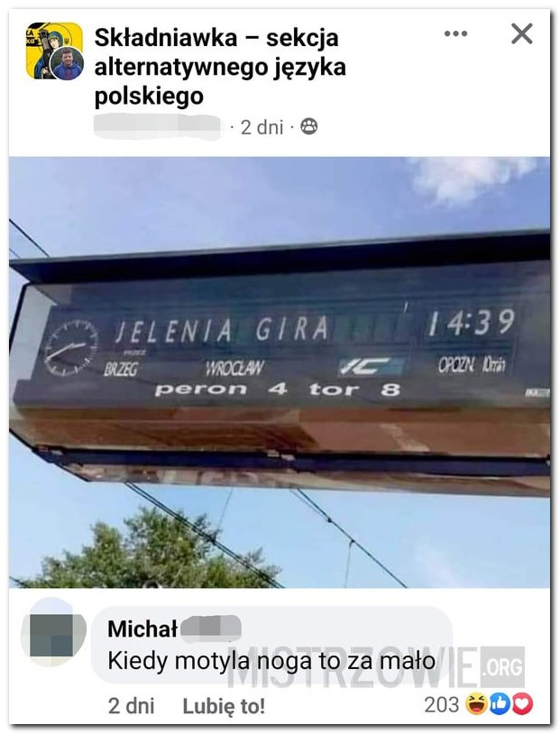Click the commenter's blurred profile picture
This screenshot has width=560, height=734.
point(54,634)
